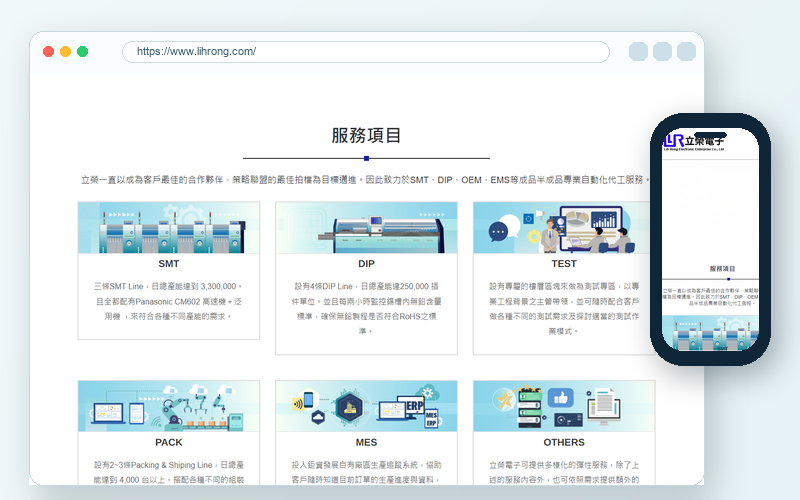Open the SMT machine line image
The height and width of the screenshot is (500, 800).
tap(169, 228)
